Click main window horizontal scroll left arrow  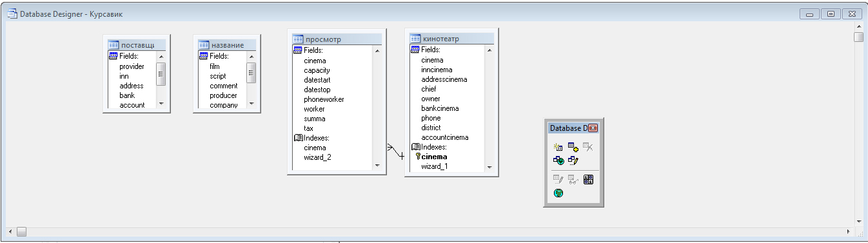coord(10,231)
